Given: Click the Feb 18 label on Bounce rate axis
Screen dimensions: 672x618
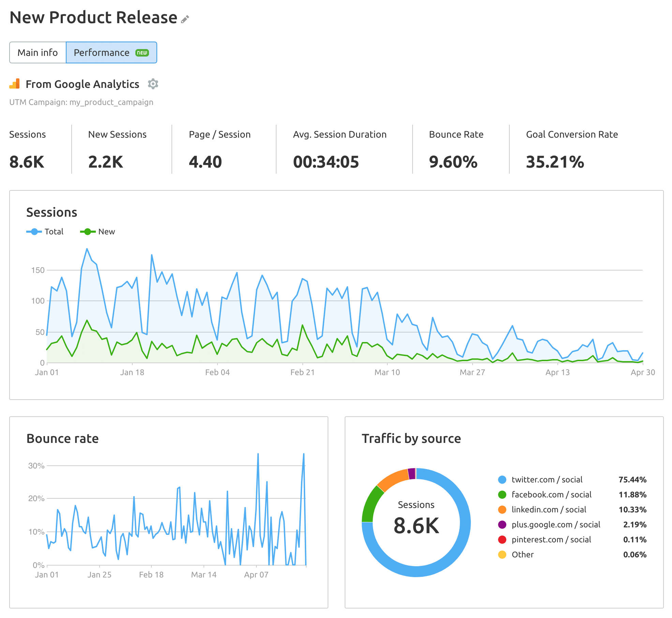Looking at the screenshot, I should tap(151, 575).
